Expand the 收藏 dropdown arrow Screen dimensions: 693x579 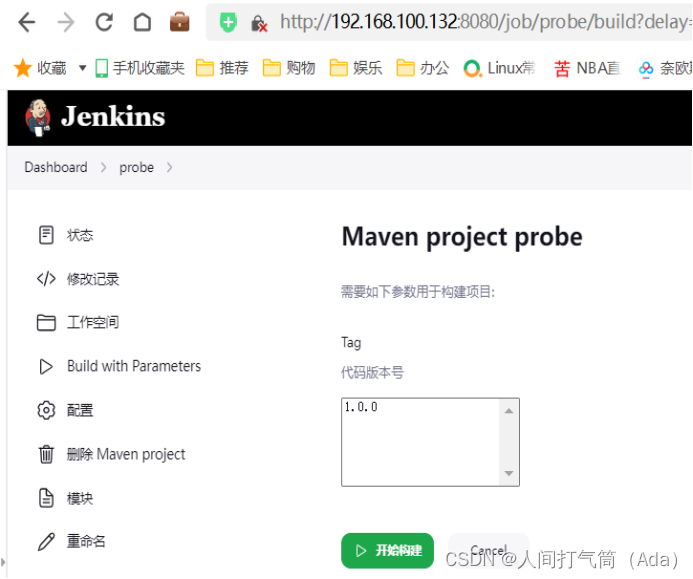click(x=82, y=68)
